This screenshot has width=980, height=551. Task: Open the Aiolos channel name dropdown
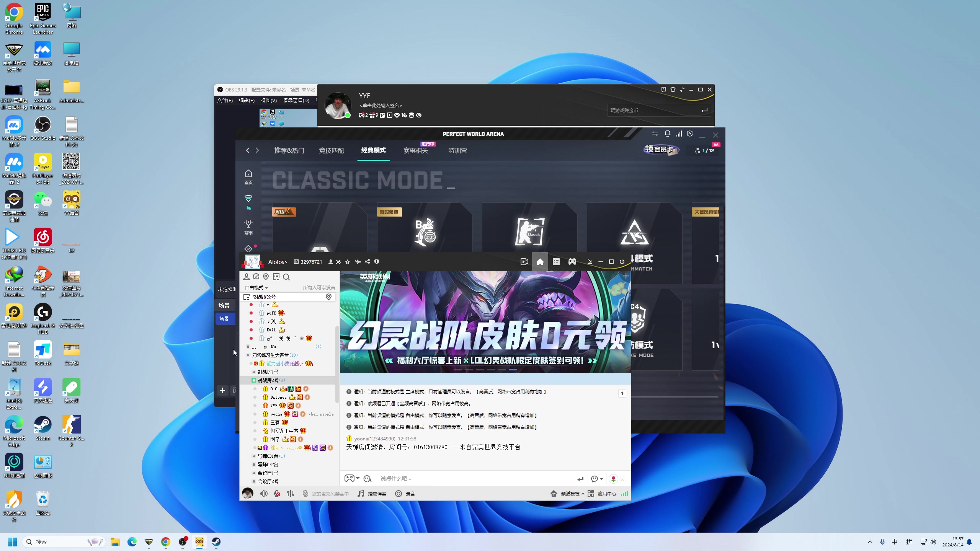tap(278, 262)
